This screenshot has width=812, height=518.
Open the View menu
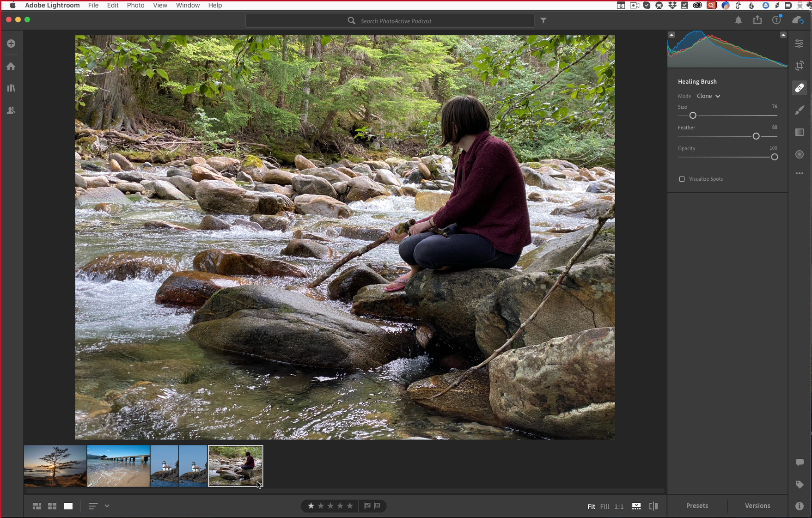(160, 5)
